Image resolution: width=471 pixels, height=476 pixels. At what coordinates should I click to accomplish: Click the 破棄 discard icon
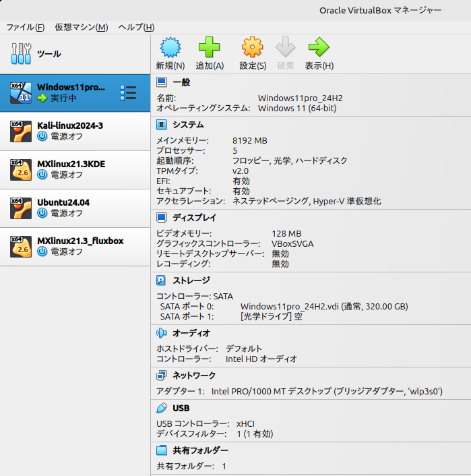coord(286,49)
